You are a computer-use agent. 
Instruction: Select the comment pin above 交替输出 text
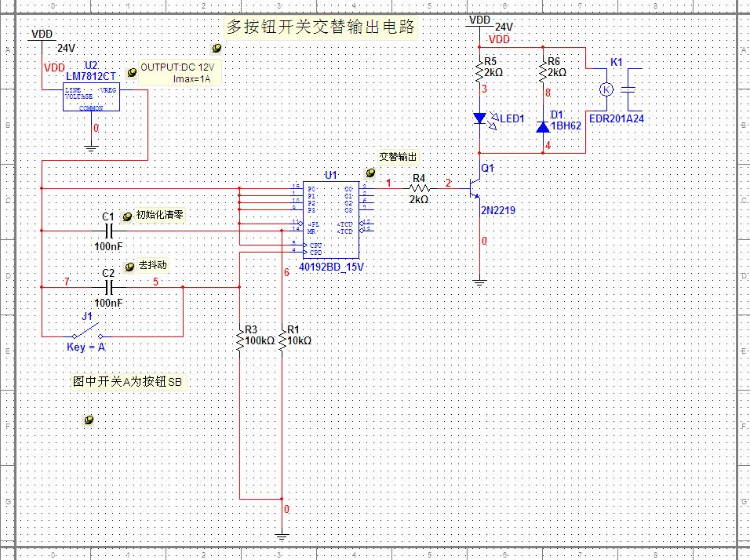(370, 173)
